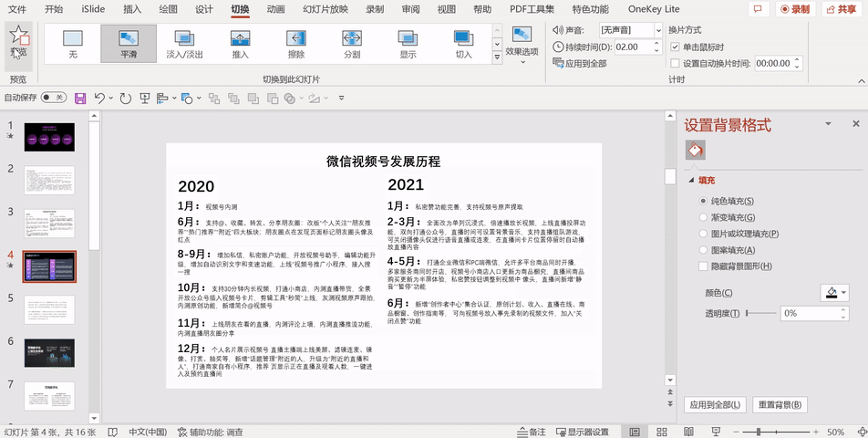
Task: Open 备注 notes from status bar
Action: click(532, 432)
